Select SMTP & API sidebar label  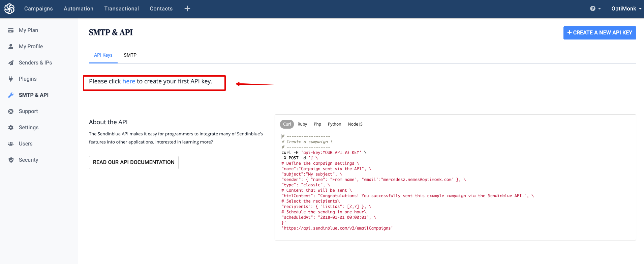tap(34, 95)
